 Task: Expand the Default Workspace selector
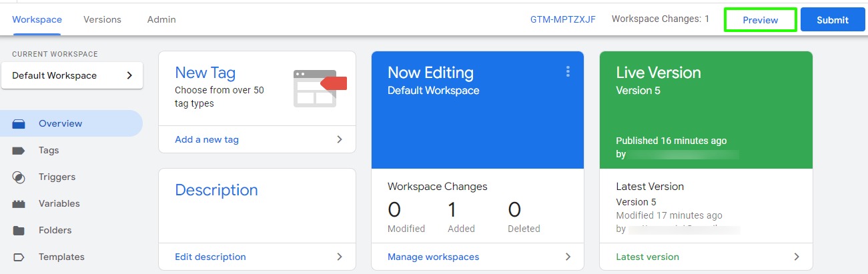[72, 75]
